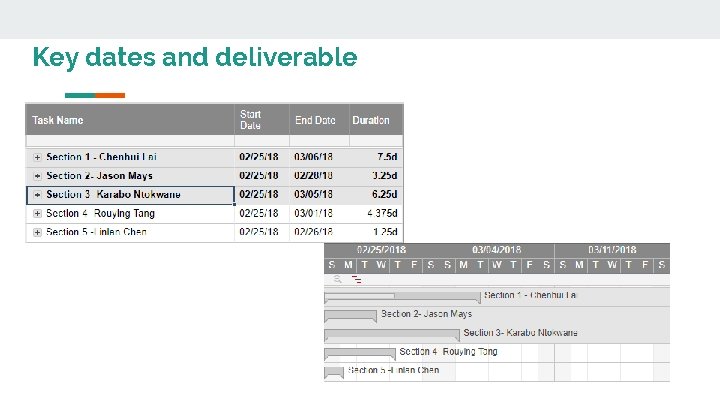This screenshot has width=720, height=405.
Task: Click the 03/04/2018 week header
Action: (496, 250)
